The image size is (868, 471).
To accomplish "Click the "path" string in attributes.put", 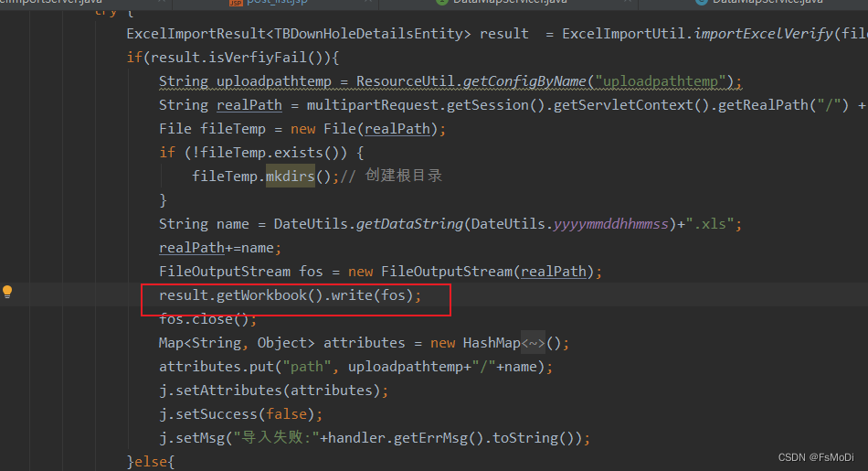I will click(307, 367).
